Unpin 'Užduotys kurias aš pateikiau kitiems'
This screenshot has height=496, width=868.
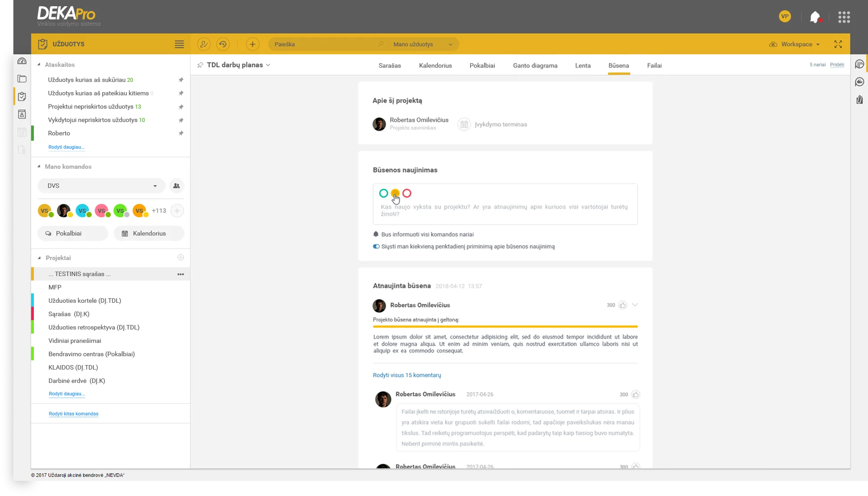(181, 94)
